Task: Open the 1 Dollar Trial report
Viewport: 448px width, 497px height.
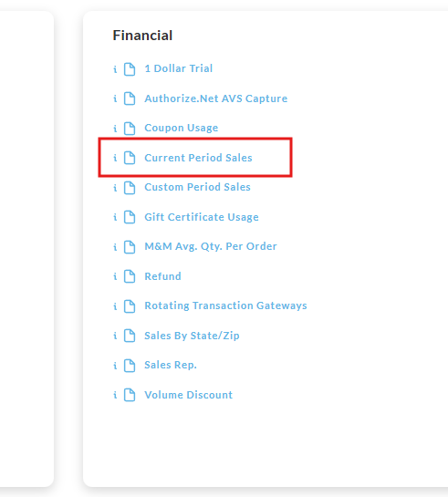Action: [179, 68]
